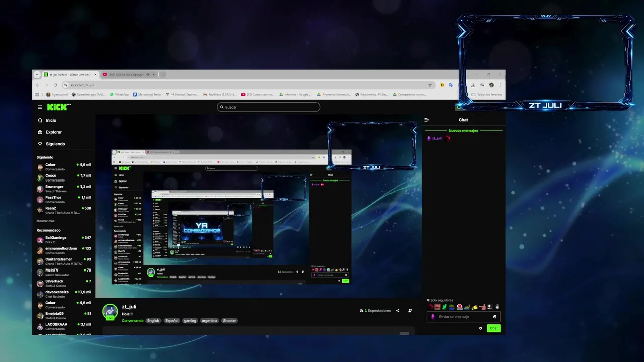The image size is (644, 362).
Task: Click the share stream icon
Action: point(398,311)
